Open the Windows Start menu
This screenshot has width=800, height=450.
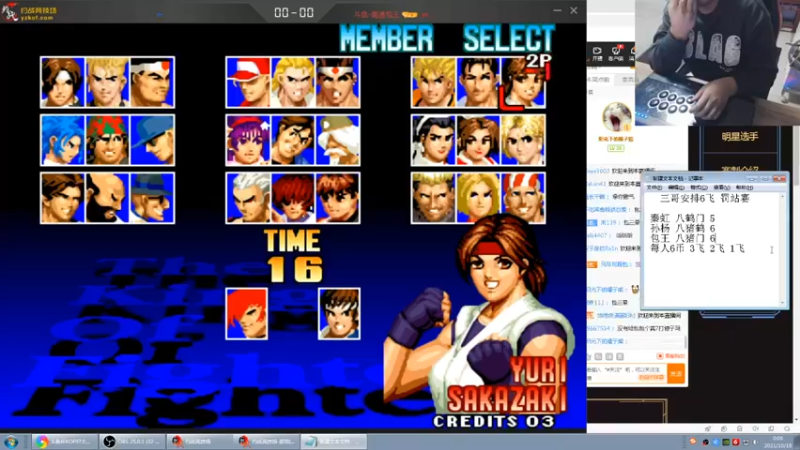pyautogui.click(x=11, y=442)
